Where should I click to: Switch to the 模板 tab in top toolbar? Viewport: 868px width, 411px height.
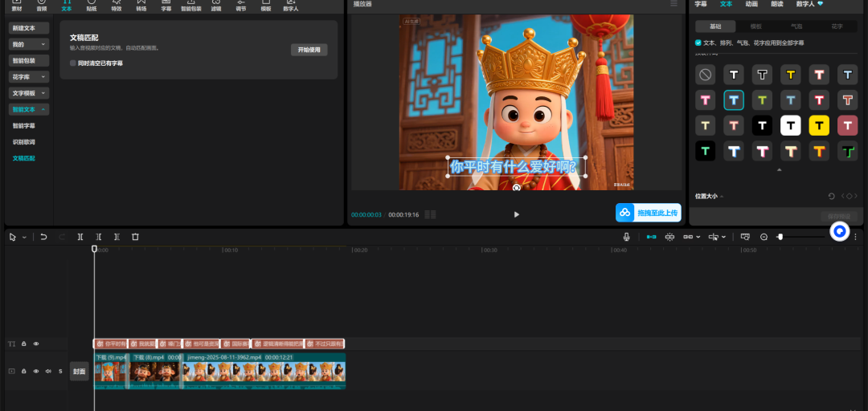266,6
